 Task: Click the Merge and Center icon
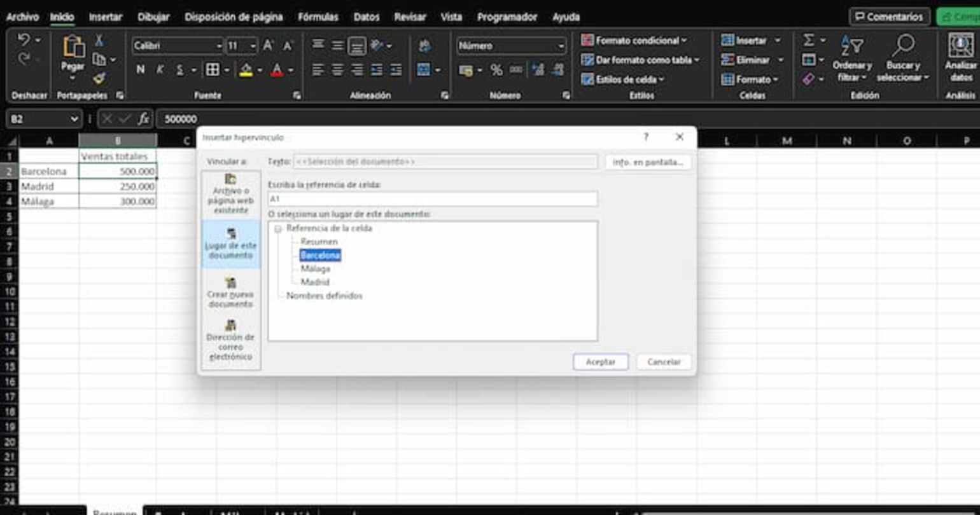(424, 70)
